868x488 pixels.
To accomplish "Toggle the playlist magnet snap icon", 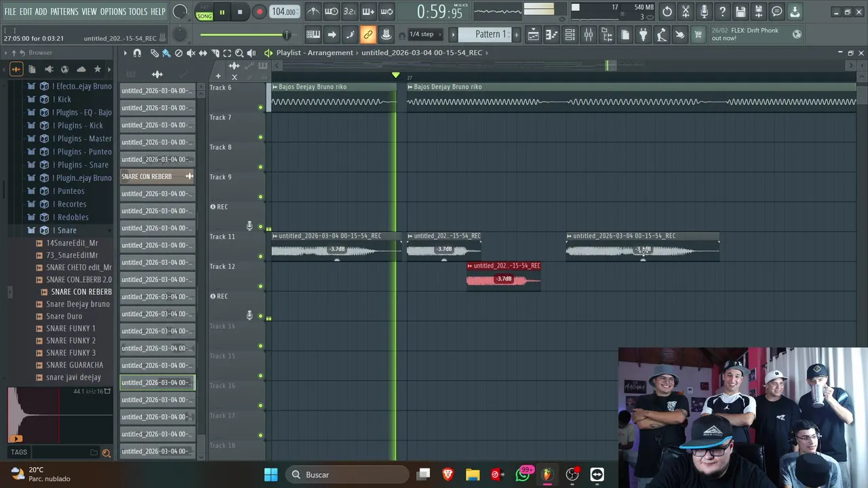I will click(x=137, y=53).
